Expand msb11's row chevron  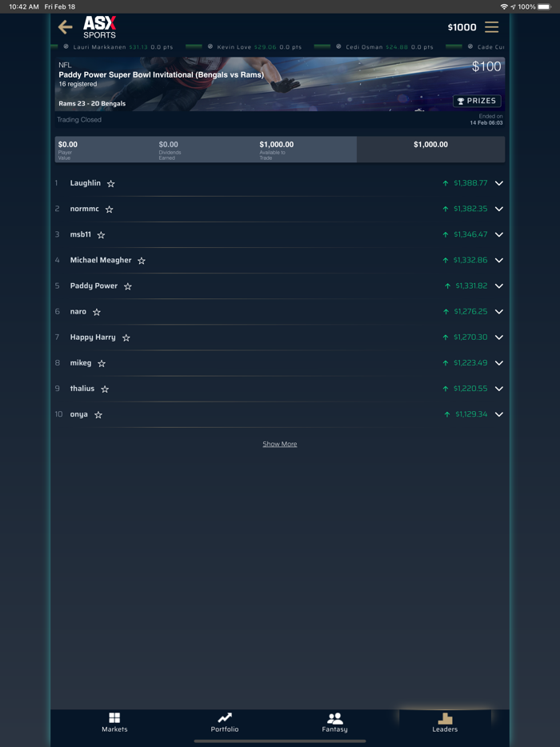(x=499, y=234)
